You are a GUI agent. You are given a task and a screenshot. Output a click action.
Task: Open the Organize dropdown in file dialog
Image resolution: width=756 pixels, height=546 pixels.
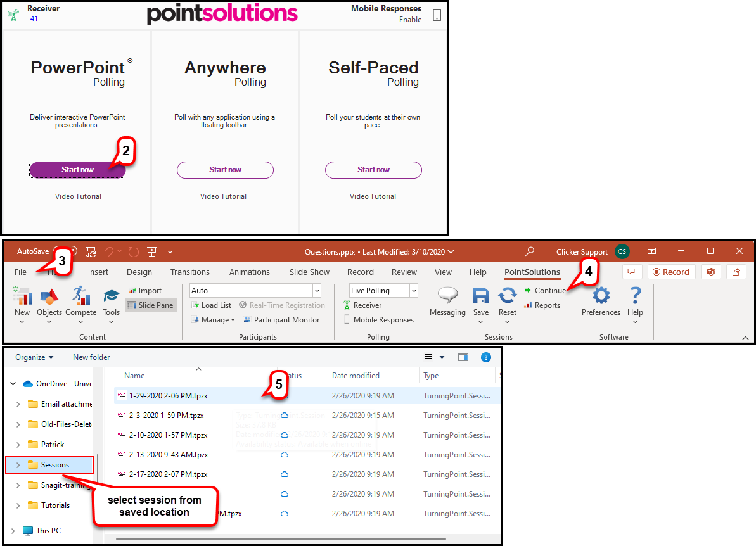point(34,357)
